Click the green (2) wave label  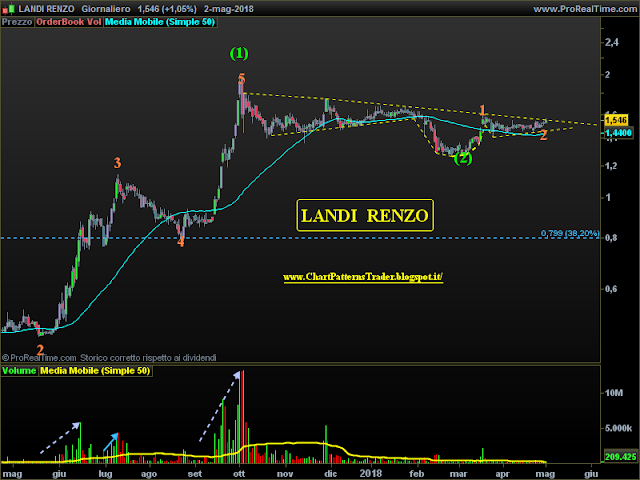[463, 158]
